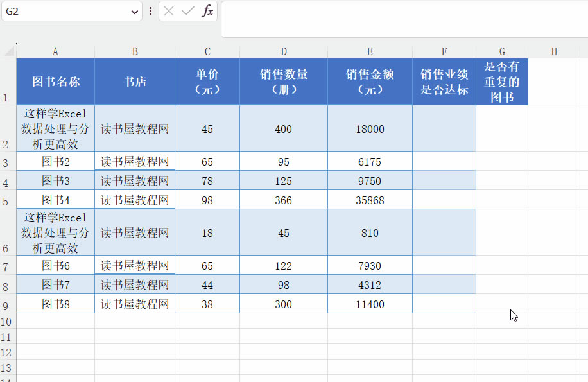The height and width of the screenshot is (382, 588).
Task: Click the 图书名称 header cell
Action: pos(55,82)
